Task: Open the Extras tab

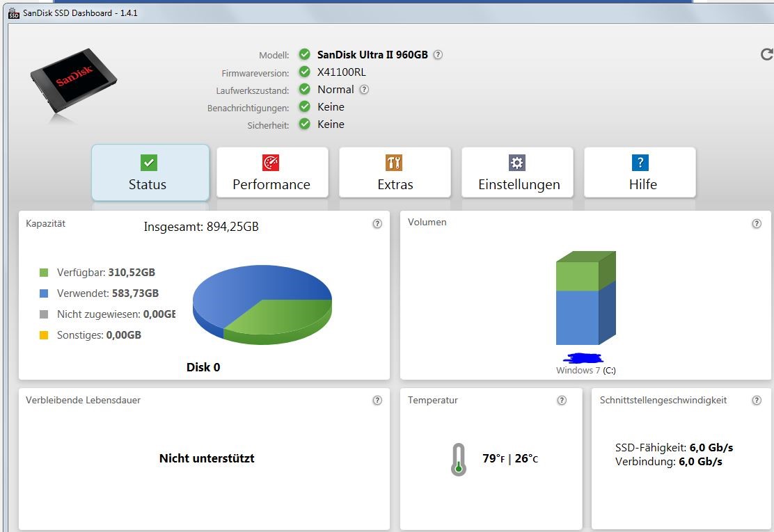Action: [395, 172]
